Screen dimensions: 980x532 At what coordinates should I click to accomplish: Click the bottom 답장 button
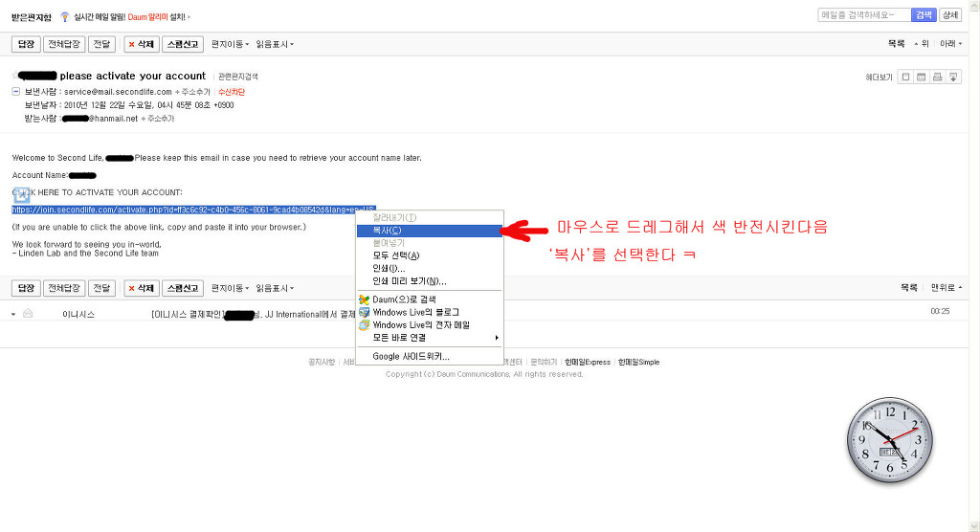pos(26,288)
